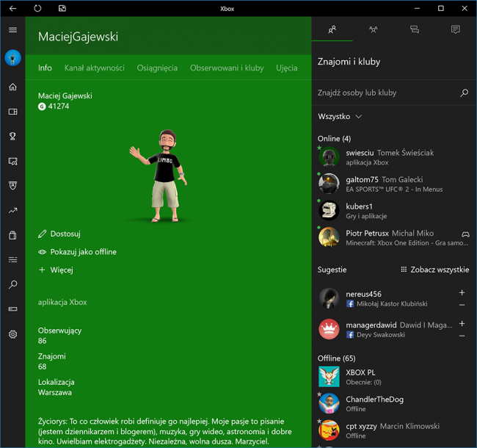Screen dimensions: 477x448
Task: Switch to the Friends tab icon
Action: click(332, 29)
